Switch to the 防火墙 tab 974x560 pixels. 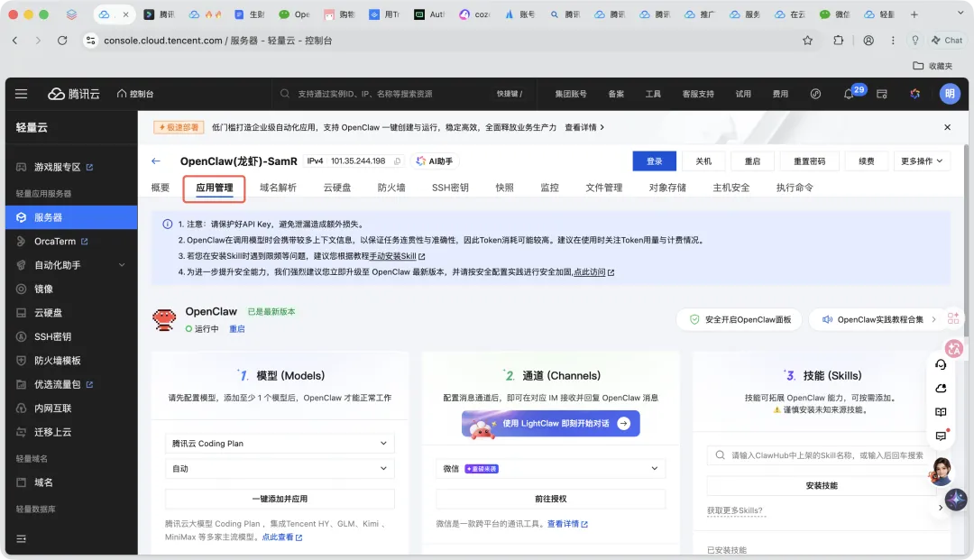pyautogui.click(x=391, y=188)
